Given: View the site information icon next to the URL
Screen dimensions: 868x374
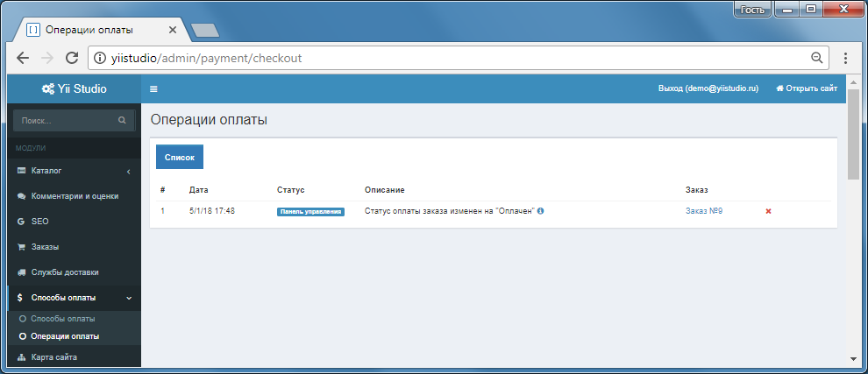Looking at the screenshot, I should click(x=100, y=58).
